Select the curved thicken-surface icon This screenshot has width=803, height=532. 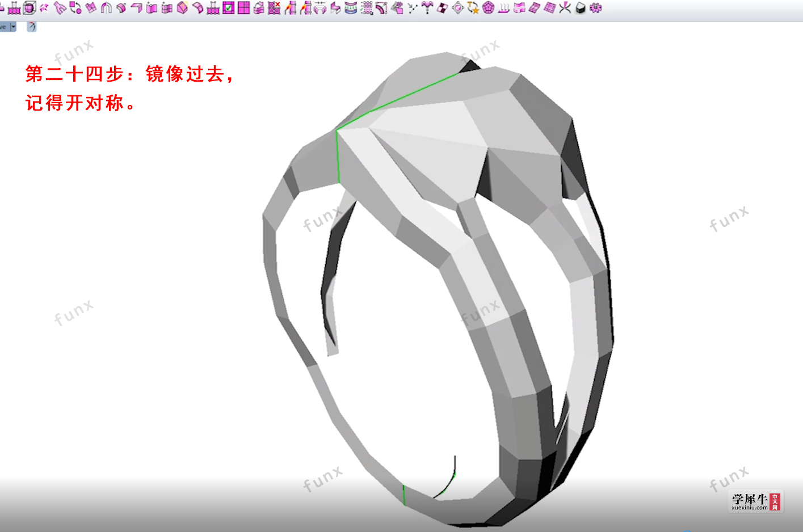tap(121, 8)
